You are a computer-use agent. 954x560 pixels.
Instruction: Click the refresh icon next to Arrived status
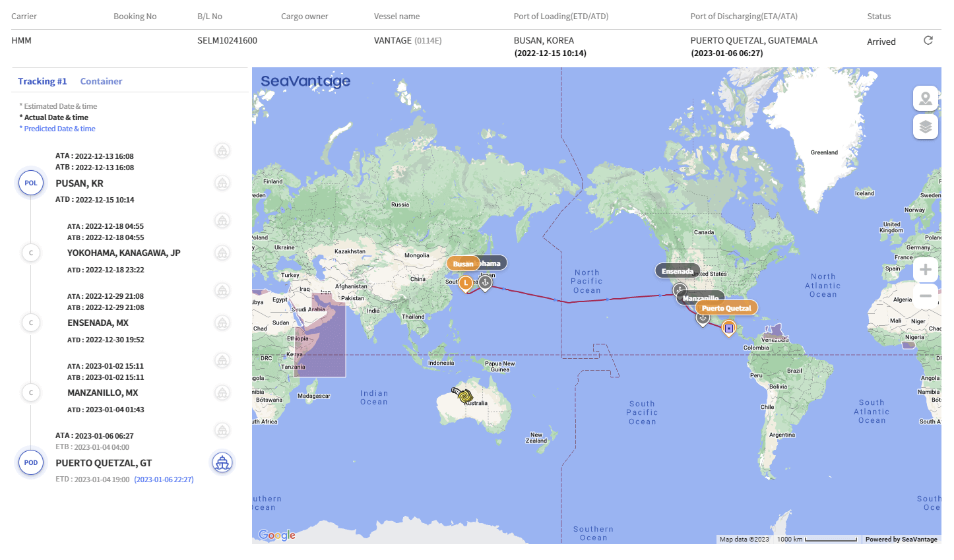928,40
